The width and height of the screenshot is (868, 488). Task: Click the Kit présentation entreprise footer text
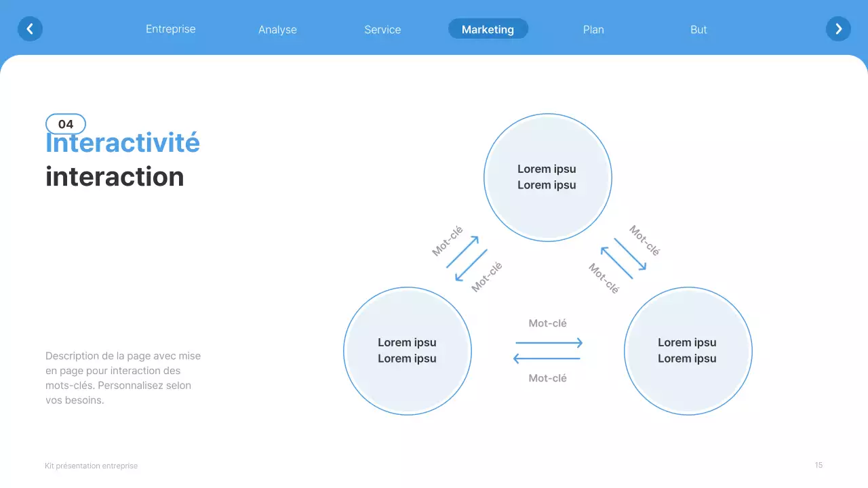(91, 466)
